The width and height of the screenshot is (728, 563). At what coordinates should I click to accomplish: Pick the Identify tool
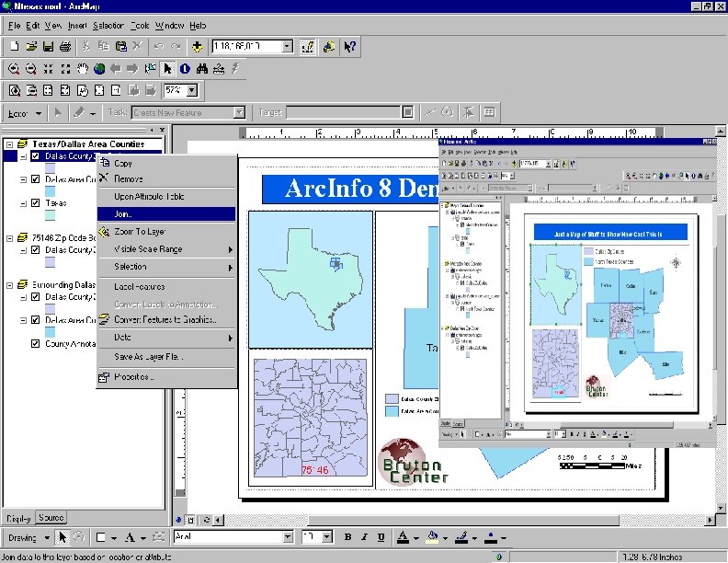(x=185, y=69)
